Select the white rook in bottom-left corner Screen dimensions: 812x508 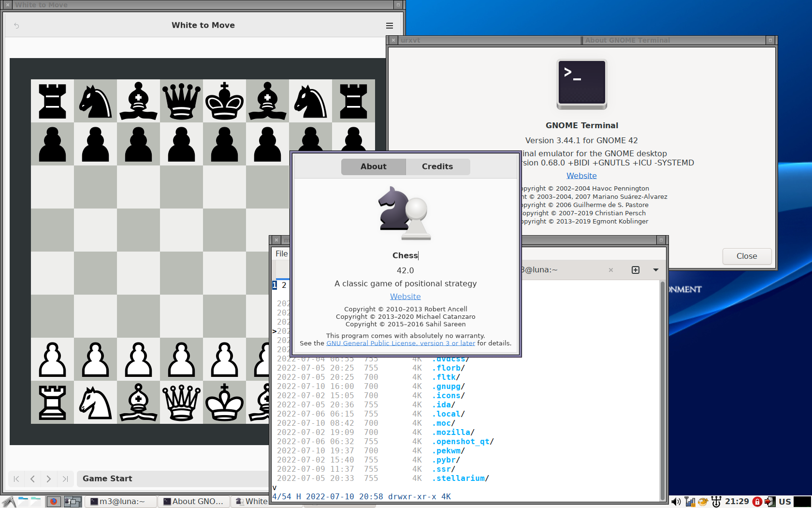[x=52, y=402]
